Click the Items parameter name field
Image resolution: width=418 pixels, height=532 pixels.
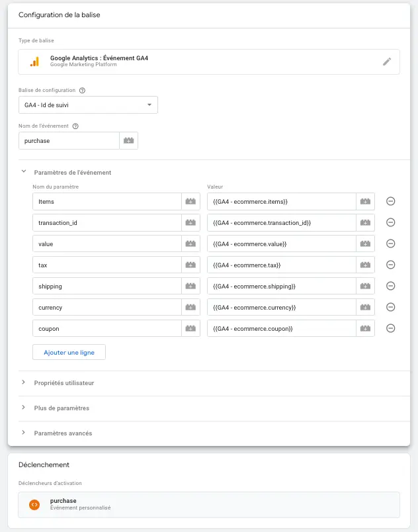click(107, 202)
